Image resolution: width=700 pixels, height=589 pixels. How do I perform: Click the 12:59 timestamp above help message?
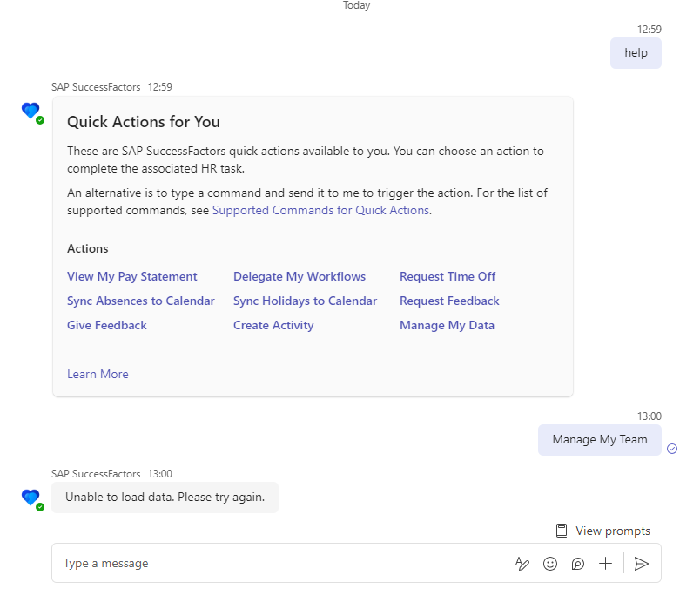pos(650,30)
